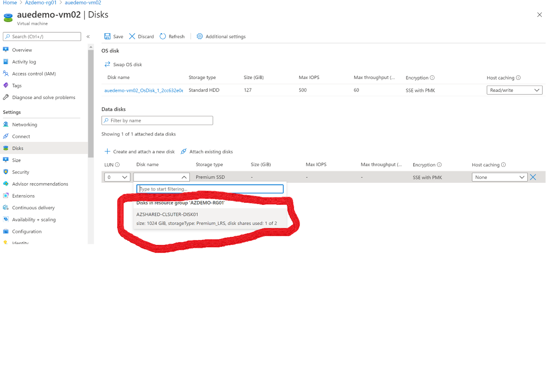Click the auedemo-vm02_OsDisk link
This screenshot has height=392, width=553.
(143, 90)
